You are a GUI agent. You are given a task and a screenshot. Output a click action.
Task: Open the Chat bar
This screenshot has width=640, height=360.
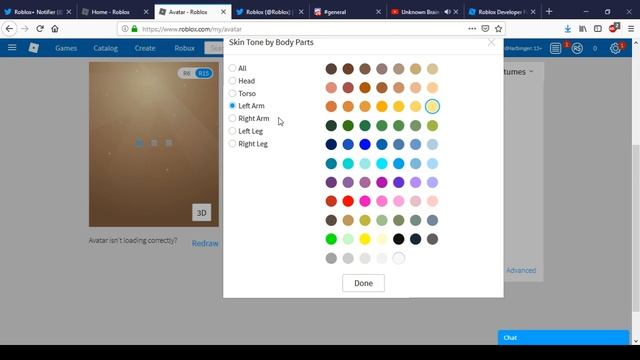[x=563, y=338]
